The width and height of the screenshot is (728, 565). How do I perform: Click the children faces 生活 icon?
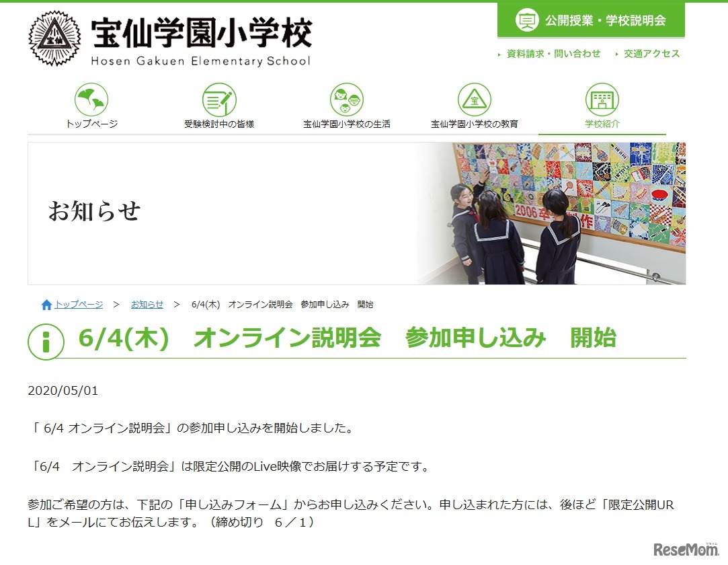point(347,100)
